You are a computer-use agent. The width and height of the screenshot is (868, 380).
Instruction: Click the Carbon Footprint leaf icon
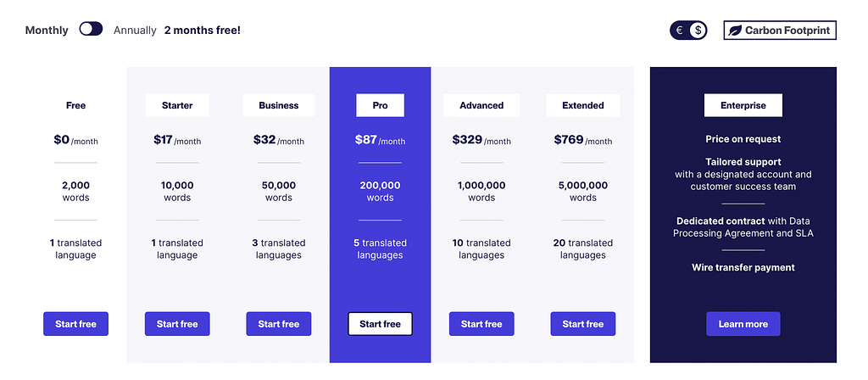(734, 31)
